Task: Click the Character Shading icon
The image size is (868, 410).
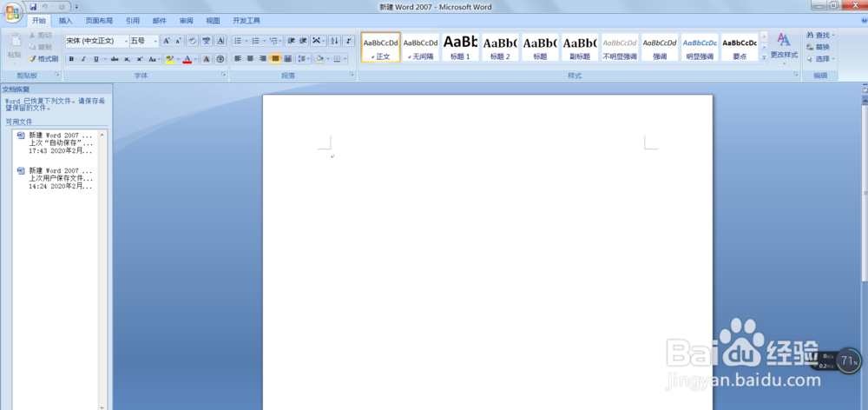Action: click(x=206, y=59)
